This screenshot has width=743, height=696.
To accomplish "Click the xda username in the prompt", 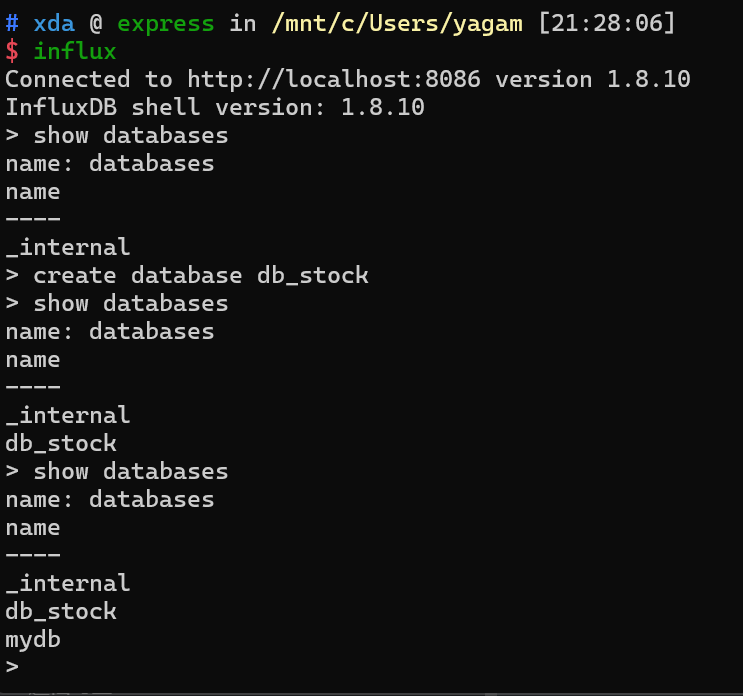I will click(x=54, y=23).
